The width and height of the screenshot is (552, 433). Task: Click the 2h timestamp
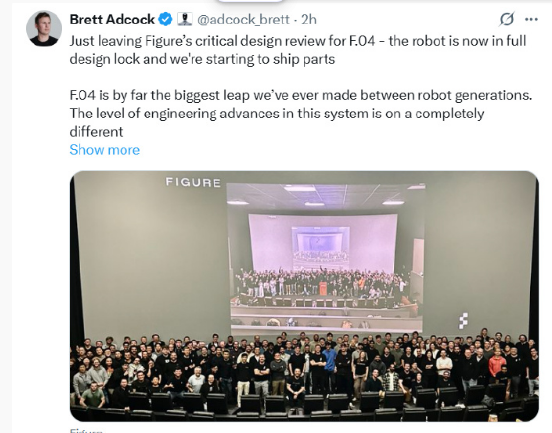309,19
